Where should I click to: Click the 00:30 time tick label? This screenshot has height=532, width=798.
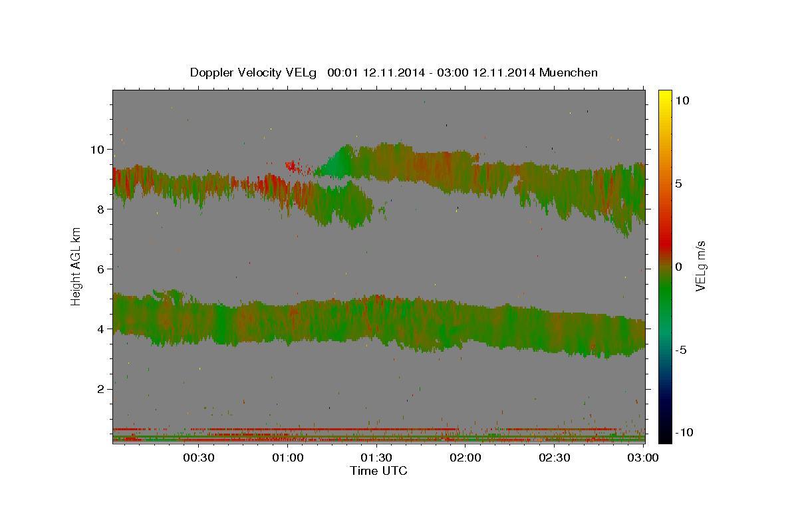pos(199,458)
